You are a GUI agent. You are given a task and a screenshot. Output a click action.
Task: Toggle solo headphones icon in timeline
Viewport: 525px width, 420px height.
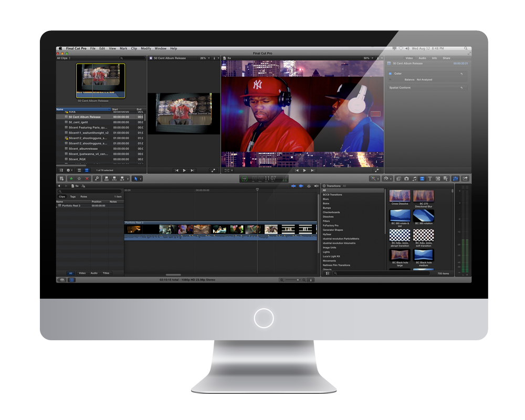click(309, 186)
